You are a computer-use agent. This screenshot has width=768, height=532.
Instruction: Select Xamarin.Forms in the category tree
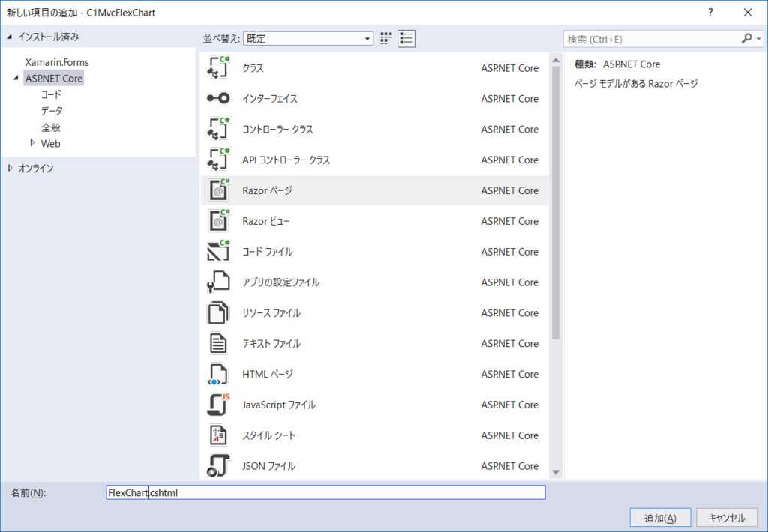[x=57, y=62]
